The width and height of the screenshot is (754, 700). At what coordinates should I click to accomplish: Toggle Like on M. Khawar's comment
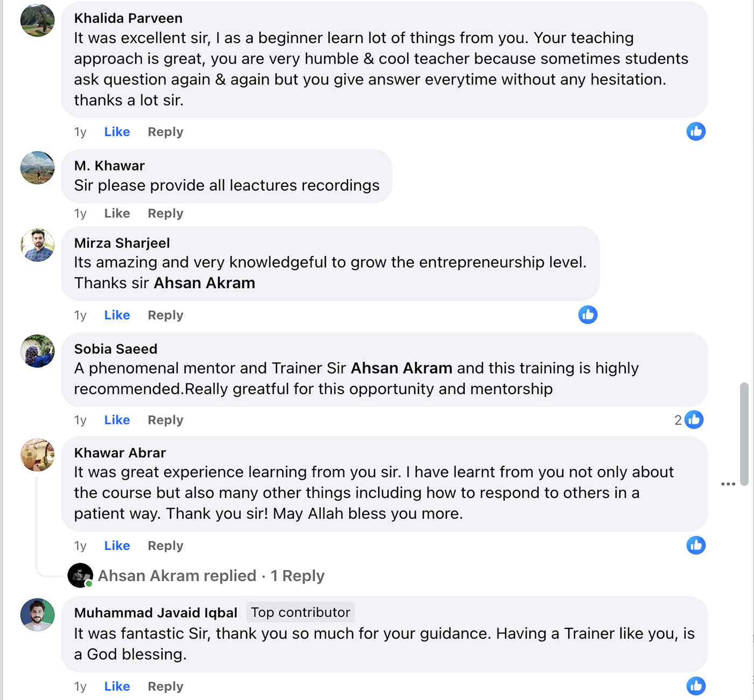pos(117,213)
